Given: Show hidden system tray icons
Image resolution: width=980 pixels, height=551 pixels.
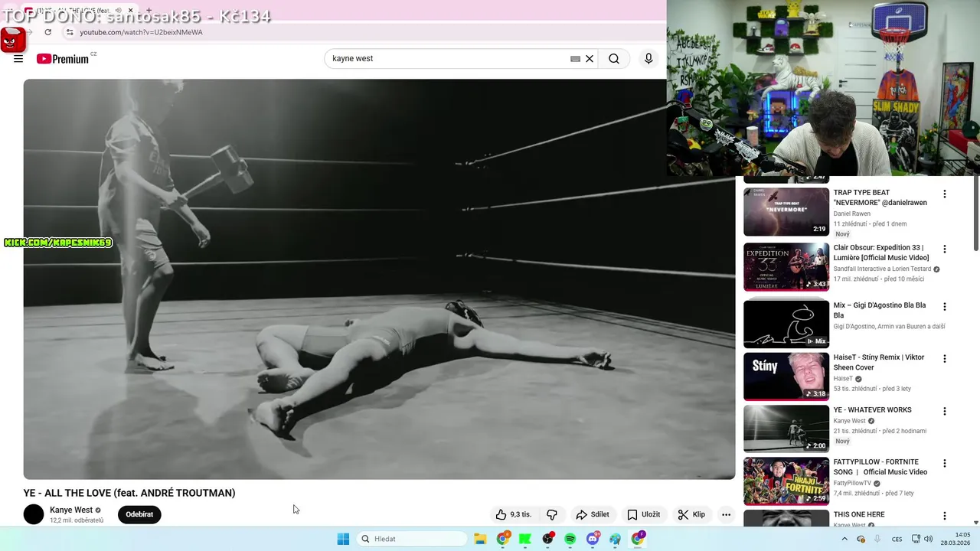Looking at the screenshot, I should tap(844, 539).
